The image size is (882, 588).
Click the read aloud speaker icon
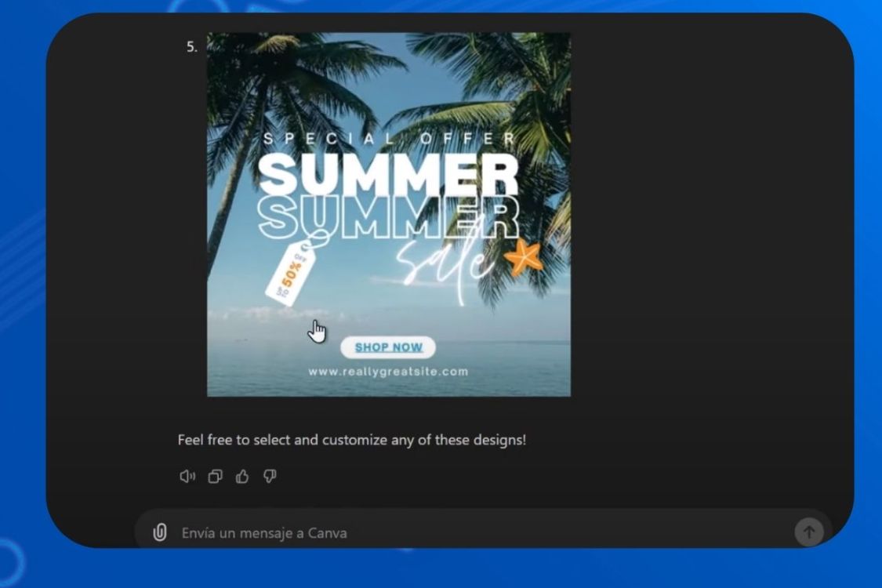(x=187, y=477)
